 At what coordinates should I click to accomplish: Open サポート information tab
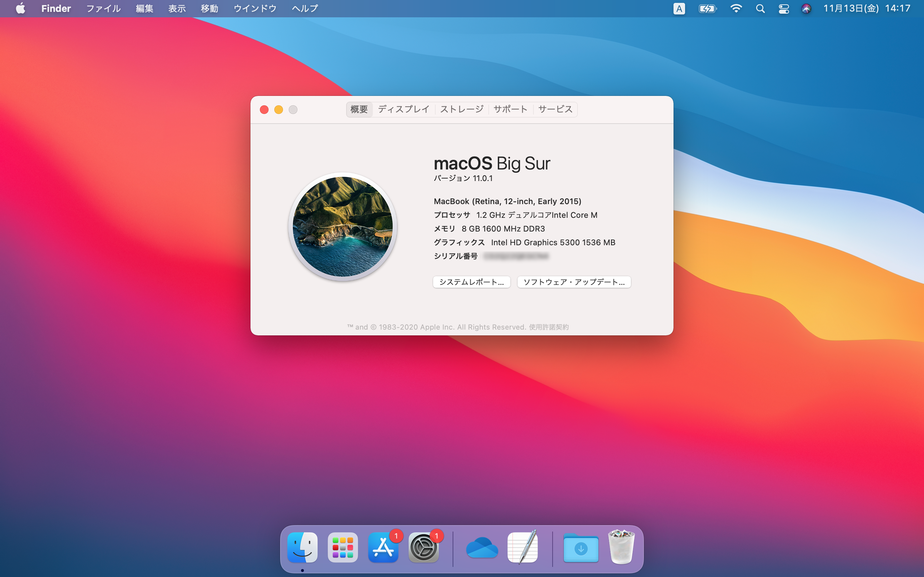pyautogui.click(x=510, y=109)
